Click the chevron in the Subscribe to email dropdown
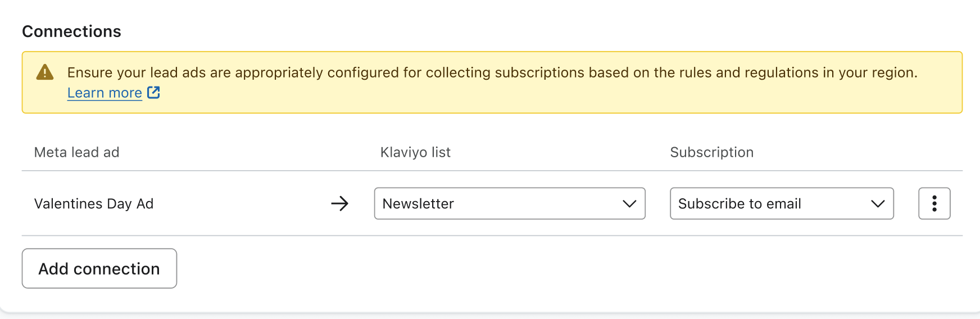This screenshot has width=980, height=319. pyautogui.click(x=878, y=203)
